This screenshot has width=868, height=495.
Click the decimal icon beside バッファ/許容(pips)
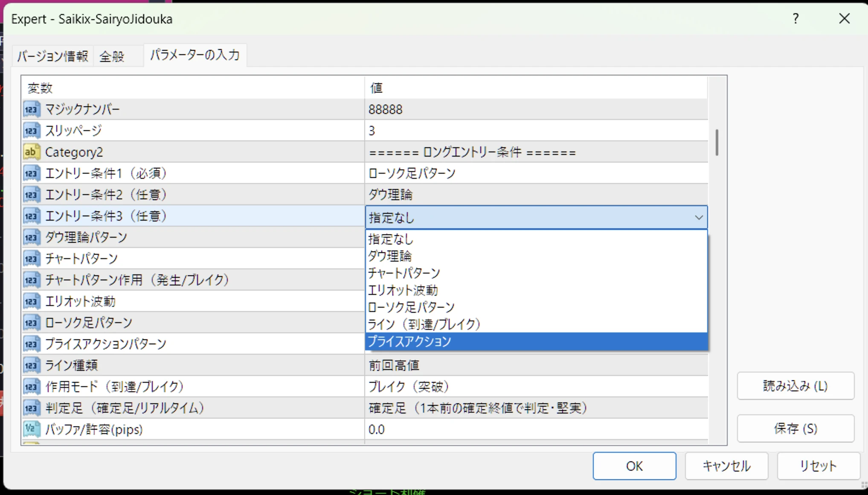[32, 429]
